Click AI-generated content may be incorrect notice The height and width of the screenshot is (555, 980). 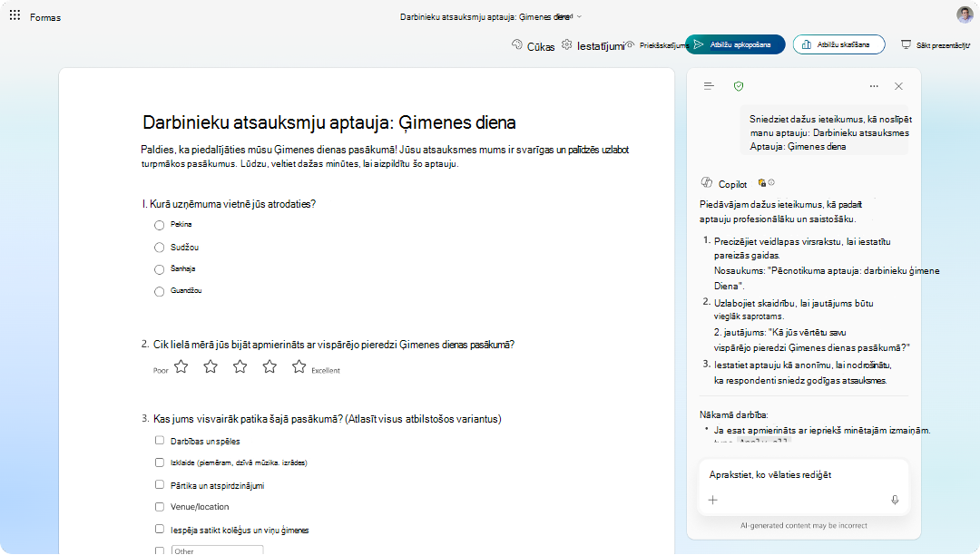click(x=804, y=526)
